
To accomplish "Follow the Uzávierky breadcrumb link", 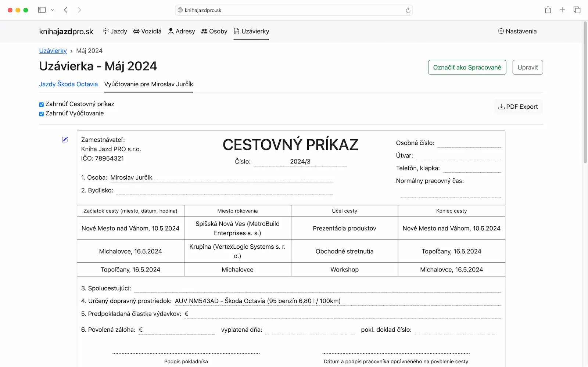I will coord(53,51).
